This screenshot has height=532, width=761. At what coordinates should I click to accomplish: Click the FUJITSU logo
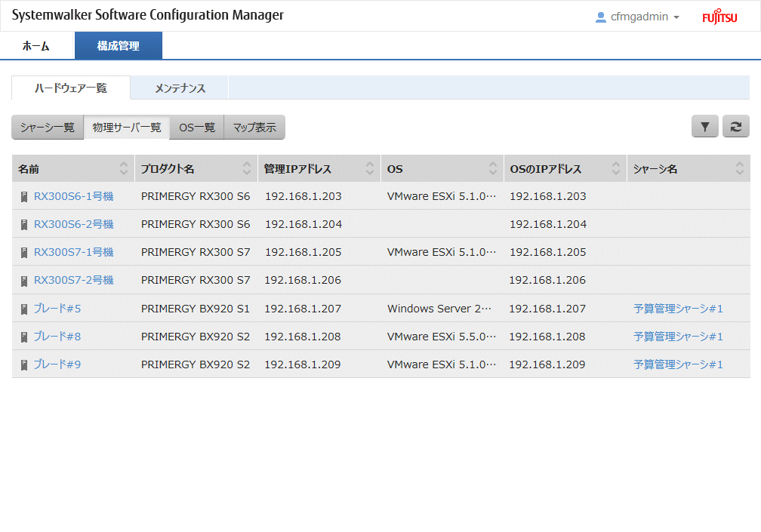click(x=719, y=17)
